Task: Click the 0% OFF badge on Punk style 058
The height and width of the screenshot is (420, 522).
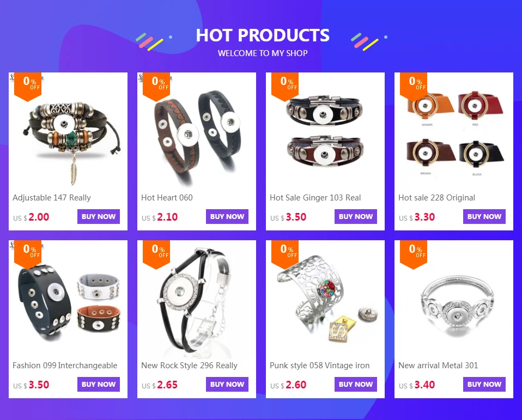Action: [284, 254]
